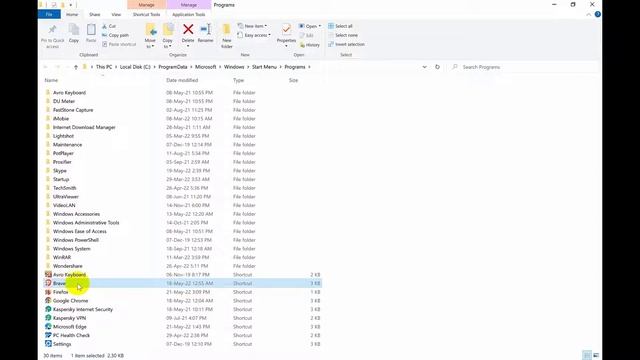Open the Application Tools tab

[x=189, y=14]
